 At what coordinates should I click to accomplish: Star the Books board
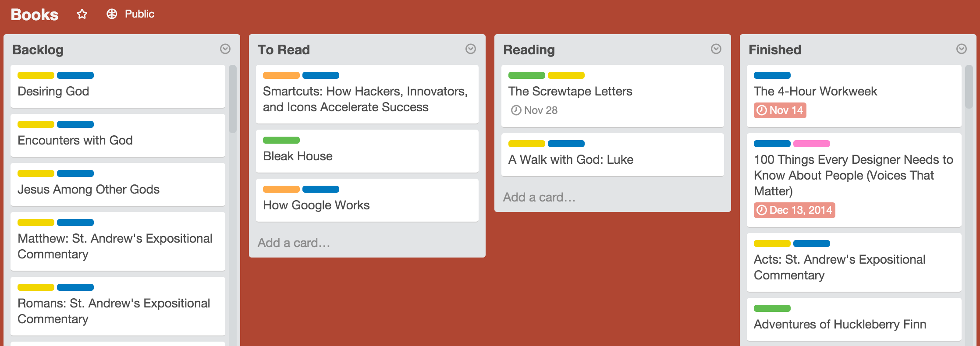(x=82, y=14)
